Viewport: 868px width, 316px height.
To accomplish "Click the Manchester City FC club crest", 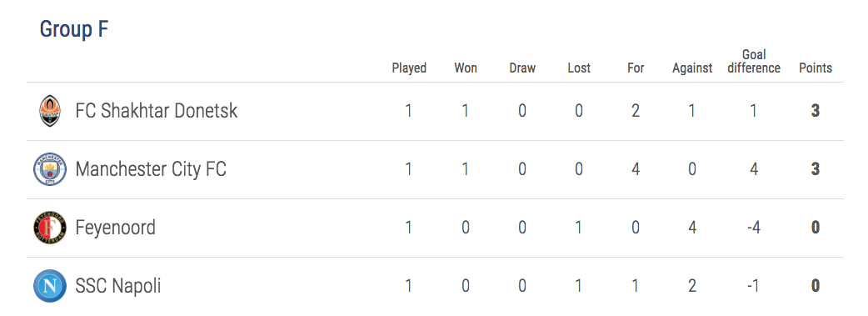I will 50,169.
